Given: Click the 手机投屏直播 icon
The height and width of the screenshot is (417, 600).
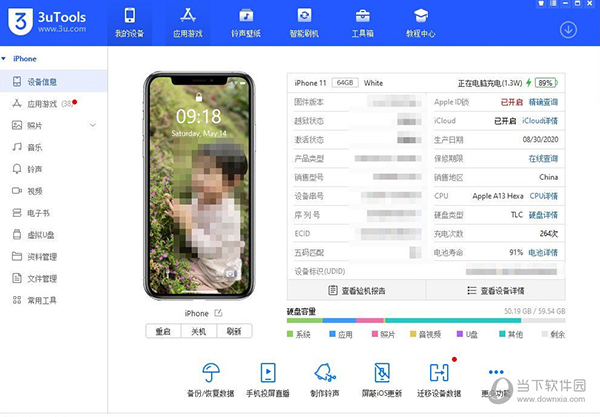Looking at the screenshot, I should [x=268, y=372].
